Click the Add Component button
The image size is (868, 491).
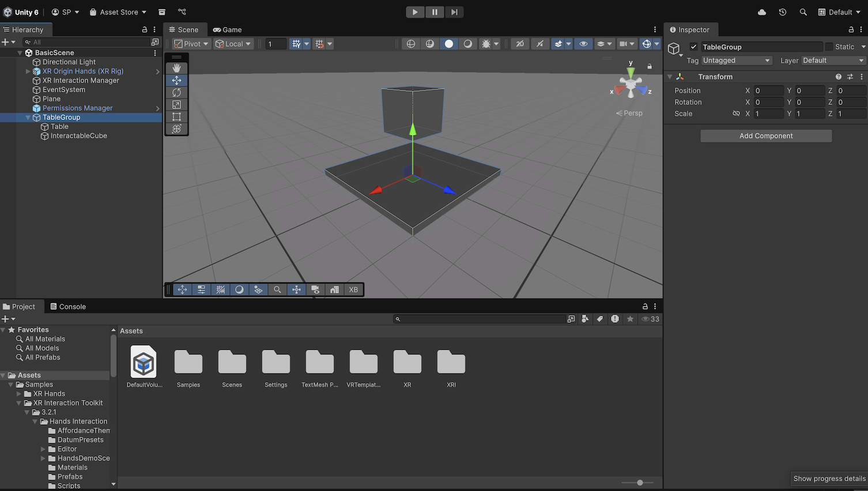coord(766,136)
